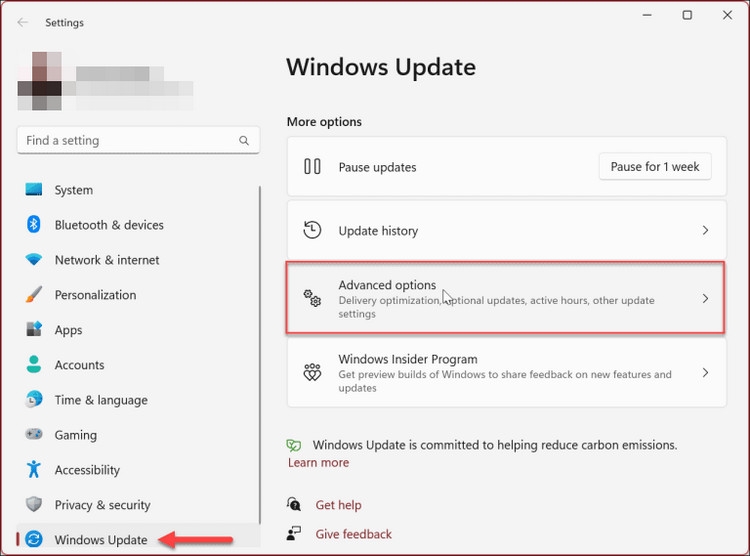The image size is (750, 556).
Task: Expand Update history via its chevron
Action: 706,230
